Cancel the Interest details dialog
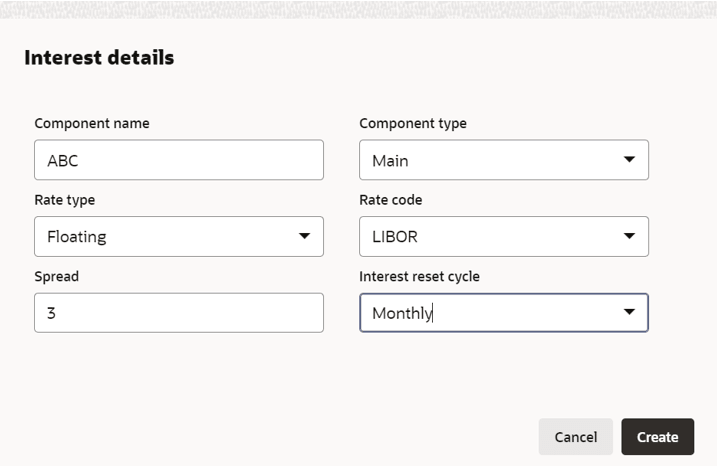The image size is (717, 466). pyautogui.click(x=576, y=437)
